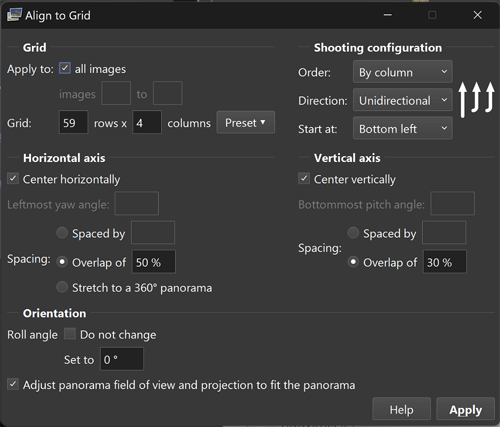The width and height of the screenshot is (500, 427).
Task: Click the grid columns field showing 4
Action: 147,123
